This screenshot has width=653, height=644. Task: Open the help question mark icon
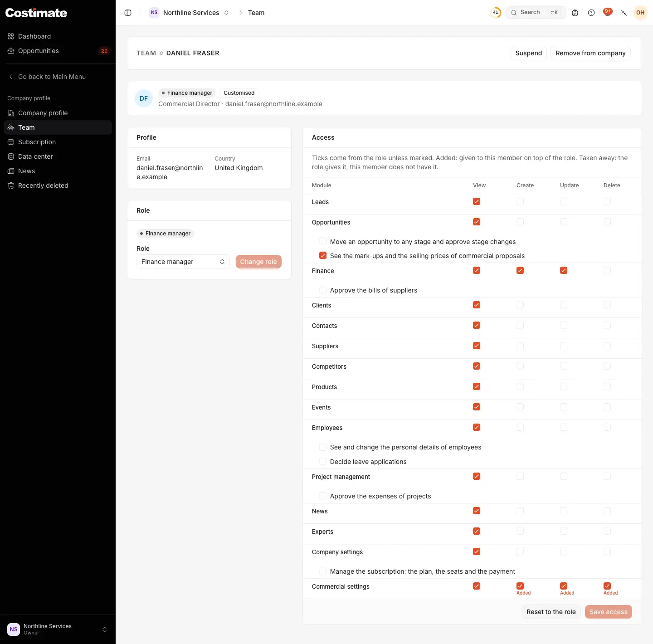click(x=591, y=13)
